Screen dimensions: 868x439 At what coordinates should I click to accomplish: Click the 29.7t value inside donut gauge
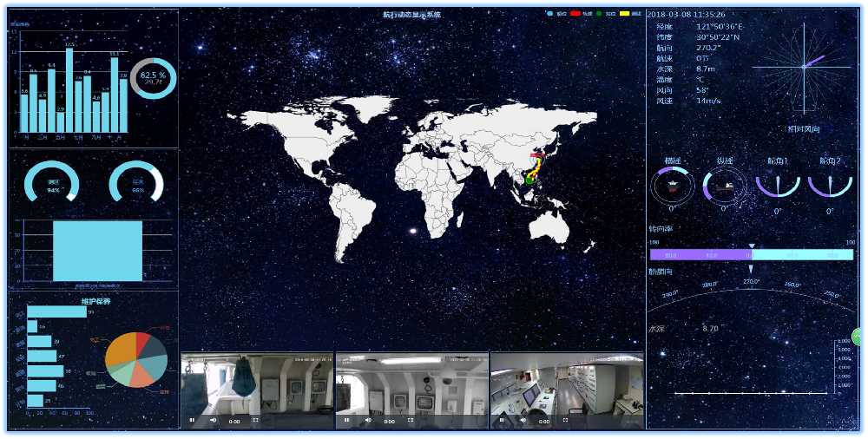154,82
